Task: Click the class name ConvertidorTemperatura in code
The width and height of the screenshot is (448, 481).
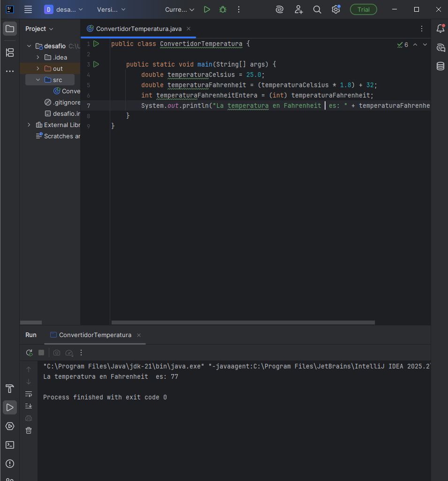Action: [x=201, y=44]
